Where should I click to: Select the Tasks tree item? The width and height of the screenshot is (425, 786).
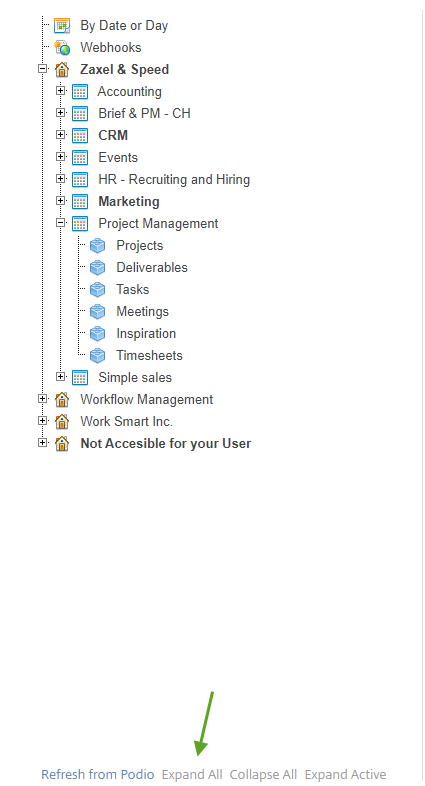click(x=133, y=290)
